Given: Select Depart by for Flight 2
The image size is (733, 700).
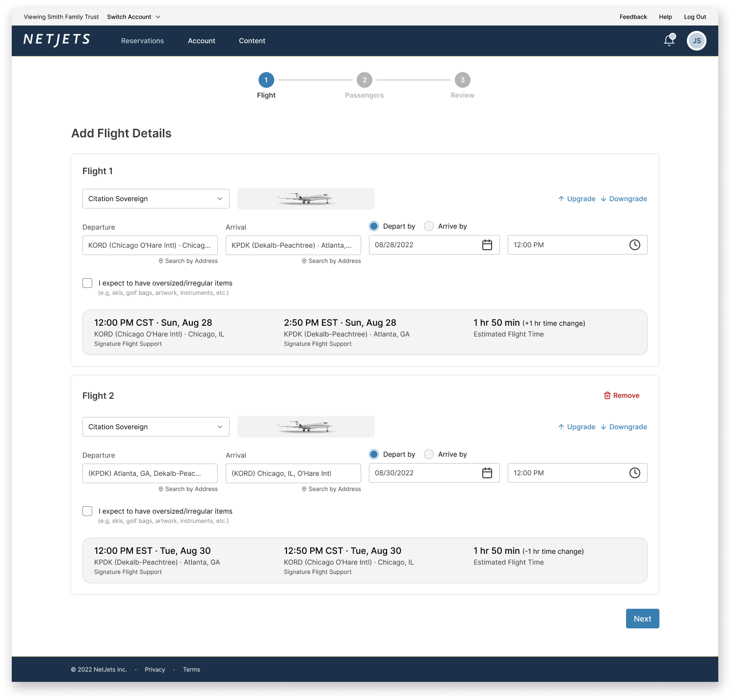Looking at the screenshot, I should (x=374, y=454).
